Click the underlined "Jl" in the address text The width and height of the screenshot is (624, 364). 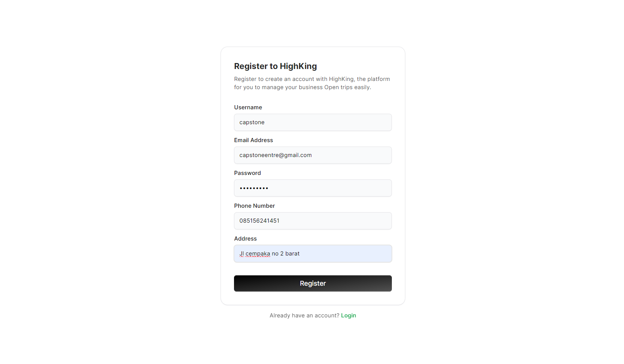pos(241,254)
